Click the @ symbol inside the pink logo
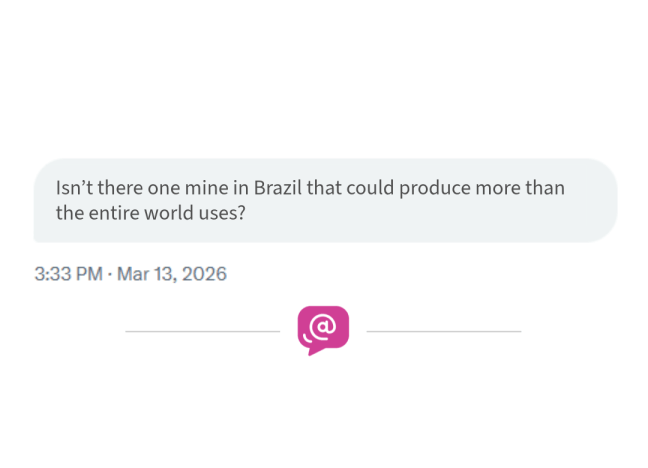The width and height of the screenshot is (648, 468). pos(325,326)
